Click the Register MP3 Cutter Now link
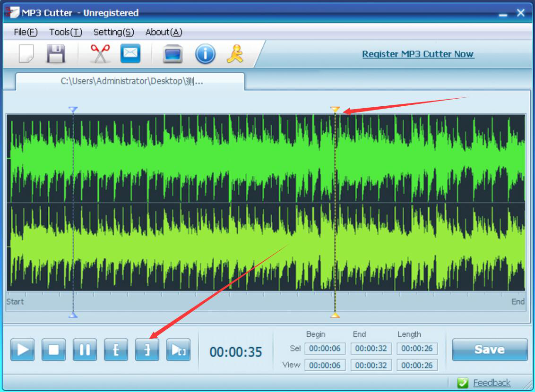535x392 pixels. coord(418,54)
